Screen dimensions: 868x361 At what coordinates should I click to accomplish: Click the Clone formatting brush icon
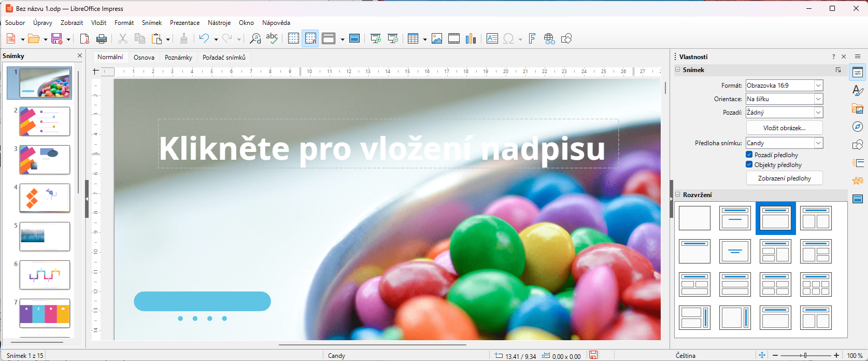coord(183,38)
